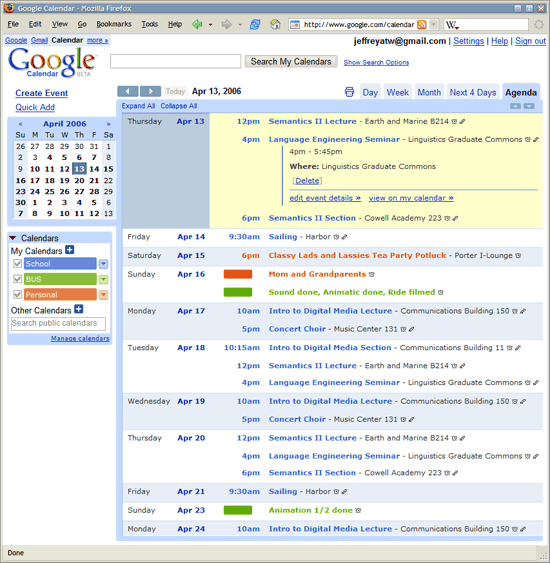The width and height of the screenshot is (550, 563).
Task: Go to next date range arrow
Action: click(x=150, y=91)
